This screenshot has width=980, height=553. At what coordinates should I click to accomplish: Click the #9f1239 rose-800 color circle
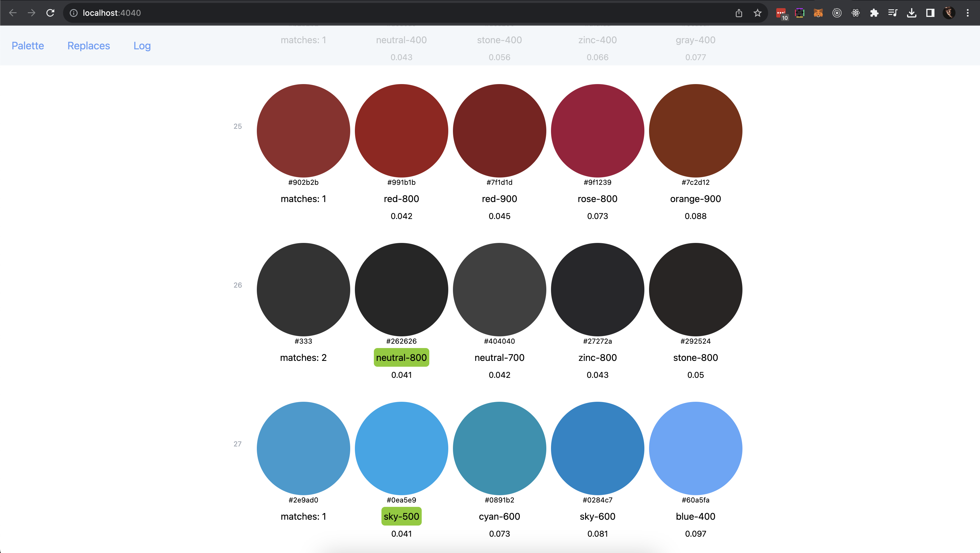pyautogui.click(x=597, y=131)
